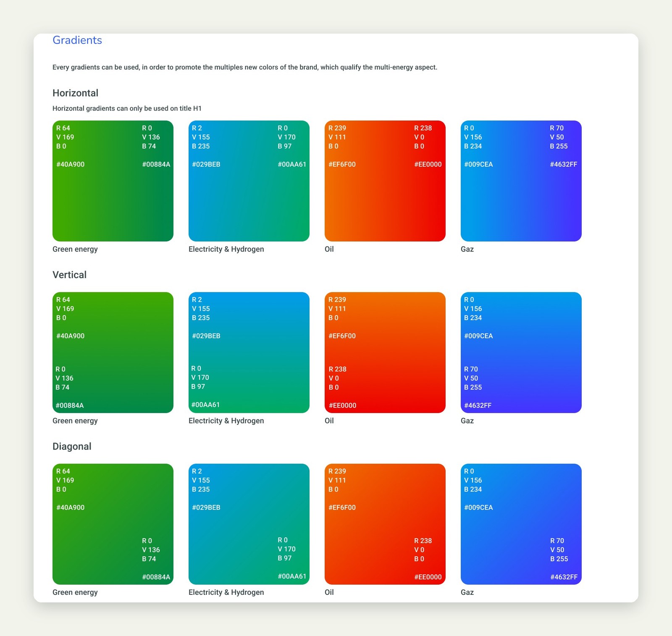Click the #40A900 hex code in horizontal green swatch
This screenshot has width=672, height=636.
pyautogui.click(x=71, y=164)
